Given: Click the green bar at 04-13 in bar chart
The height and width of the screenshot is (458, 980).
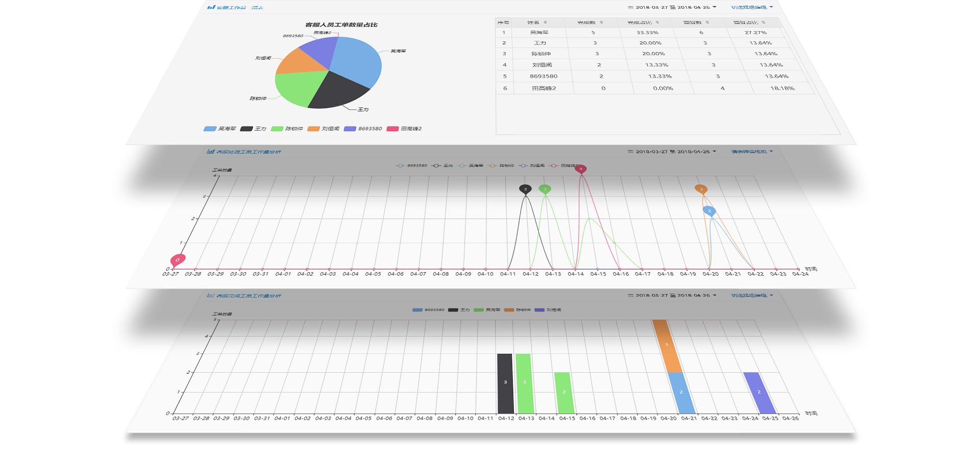Looking at the screenshot, I should (x=525, y=383).
